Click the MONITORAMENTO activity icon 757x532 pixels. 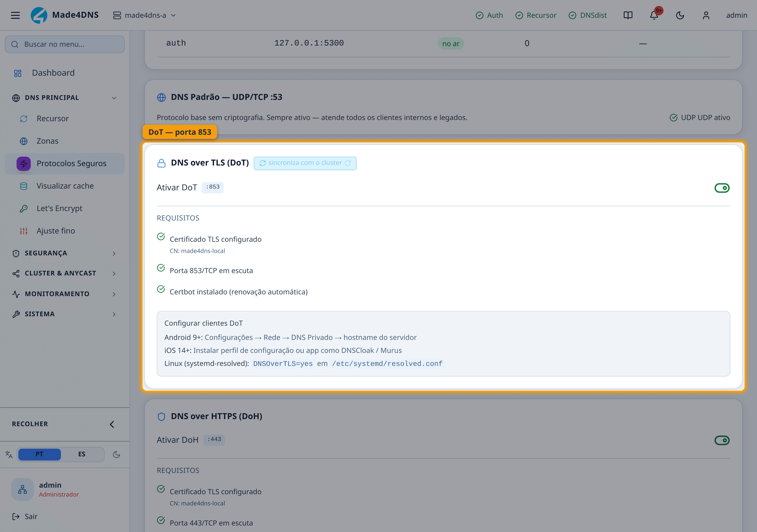pyautogui.click(x=16, y=294)
